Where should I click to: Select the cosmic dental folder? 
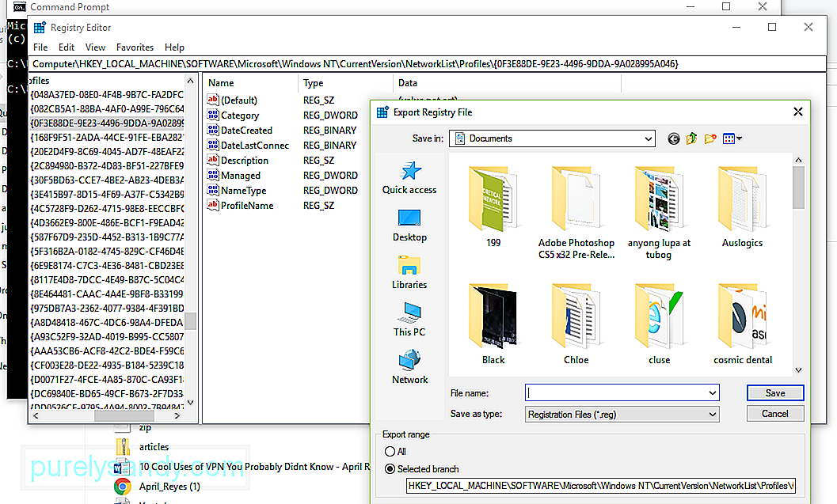click(743, 324)
